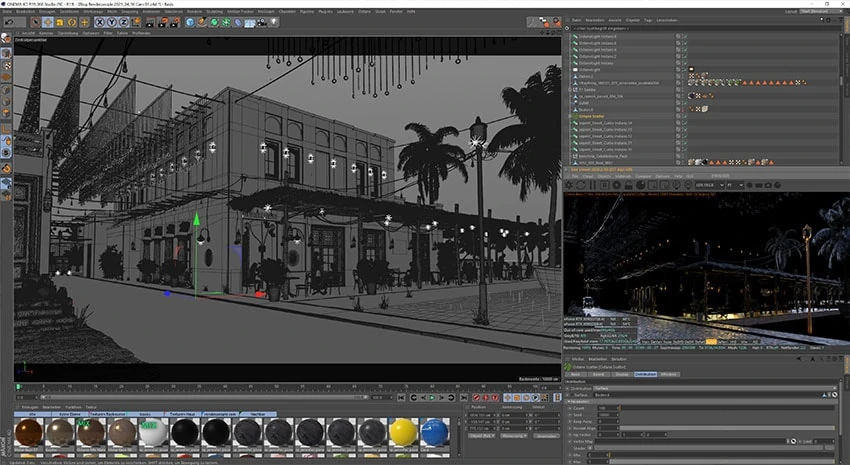
Task: Toggle Rotation keyframe recording in the timeline
Action: click(525, 398)
